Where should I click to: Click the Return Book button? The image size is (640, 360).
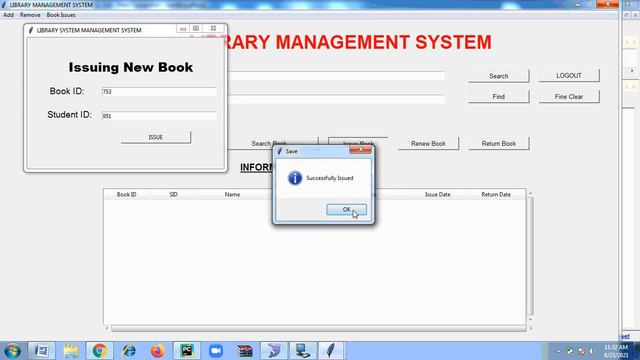click(x=498, y=144)
